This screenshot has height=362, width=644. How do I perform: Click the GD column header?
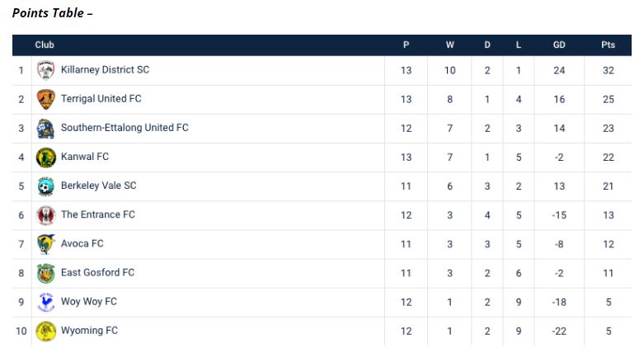click(559, 45)
